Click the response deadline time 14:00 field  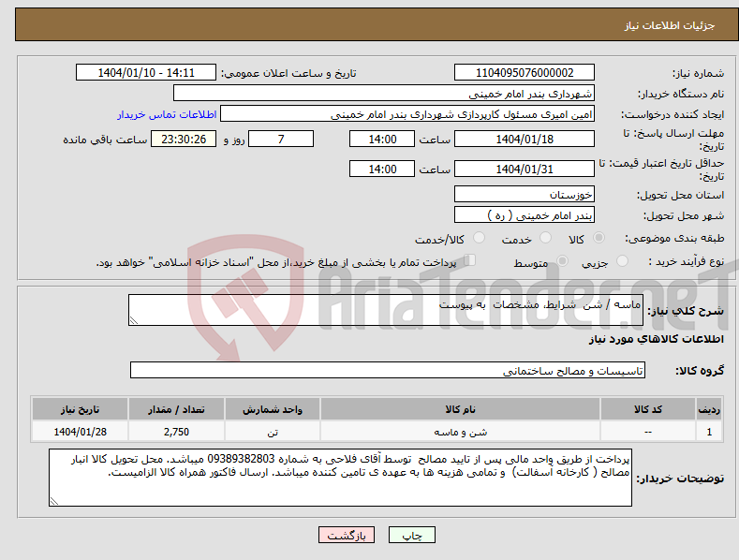382,139
